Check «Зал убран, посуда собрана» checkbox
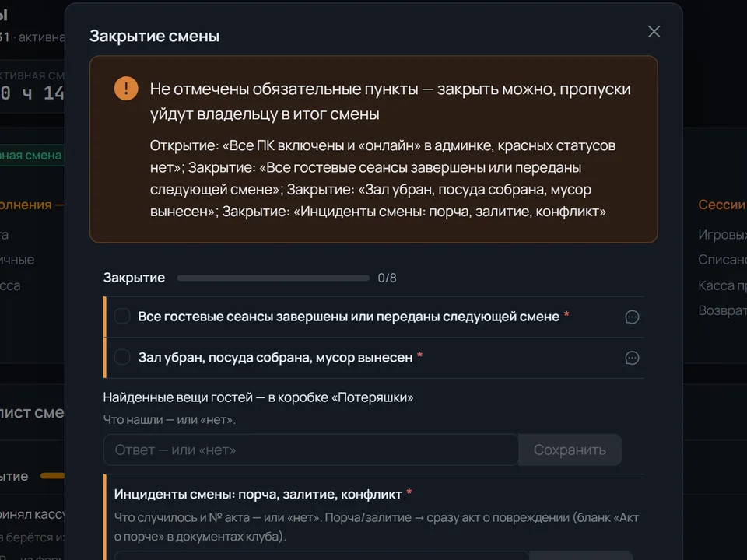Image resolution: width=747 pixels, height=560 pixels. click(x=122, y=357)
